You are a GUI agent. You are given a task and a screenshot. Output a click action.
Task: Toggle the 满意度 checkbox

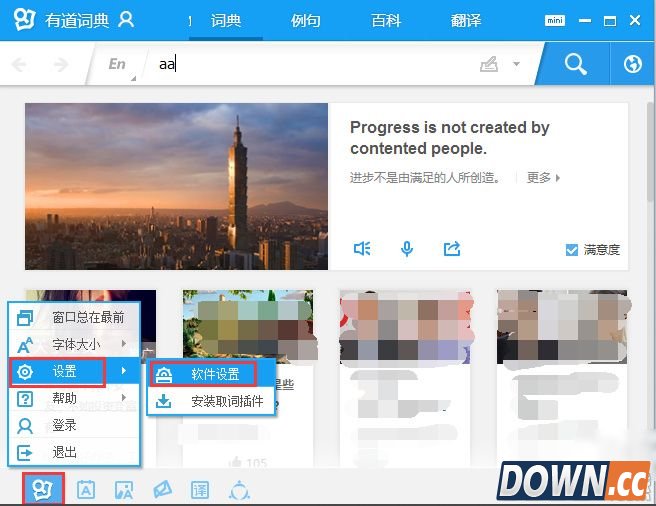click(571, 250)
